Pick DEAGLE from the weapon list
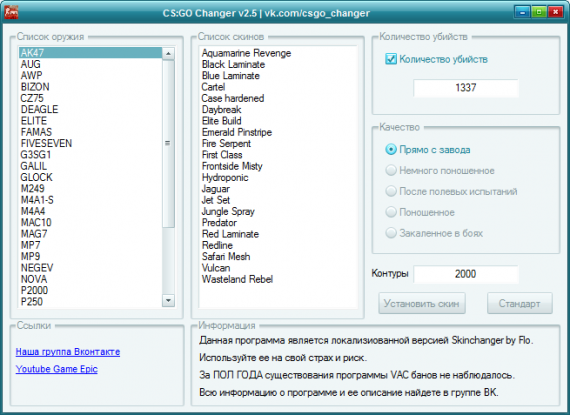This screenshot has width=570, height=415. [91, 109]
